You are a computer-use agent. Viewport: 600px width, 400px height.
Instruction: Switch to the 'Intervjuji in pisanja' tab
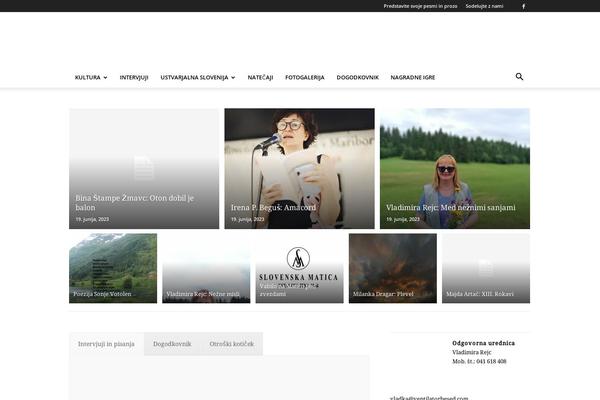click(x=106, y=344)
